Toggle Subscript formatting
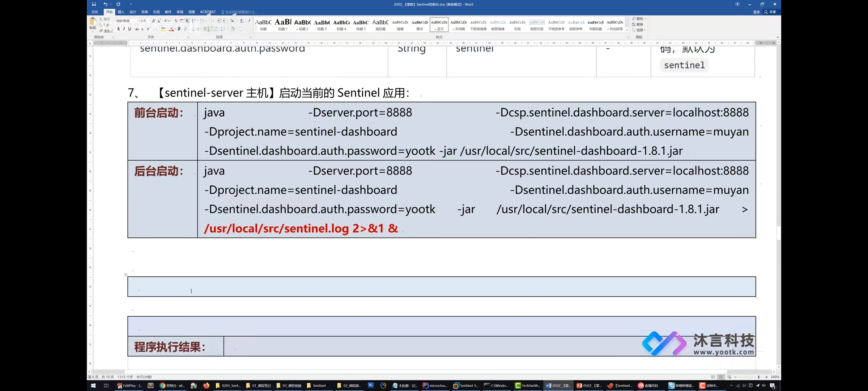The image size is (868, 391). click(142, 29)
